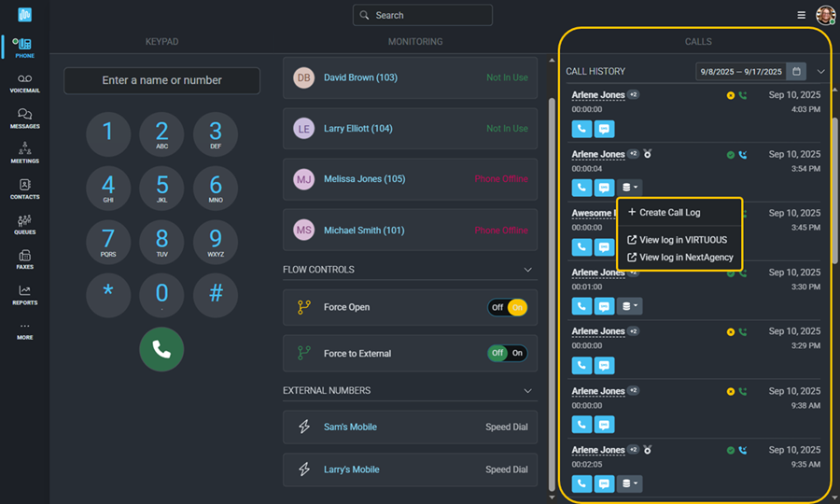Message Arlene Jones from 4:03 PM entry

tap(604, 129)
